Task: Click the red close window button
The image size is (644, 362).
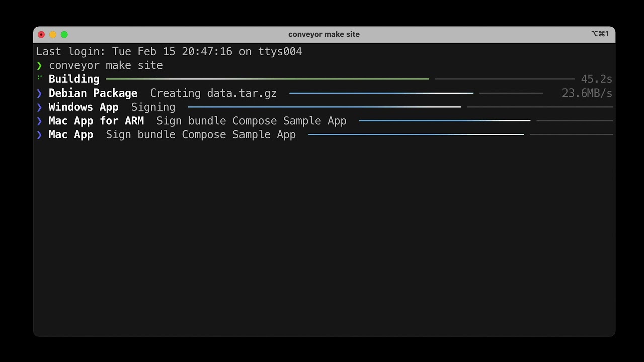Action: pyautogui.click(x=41, y=35)
